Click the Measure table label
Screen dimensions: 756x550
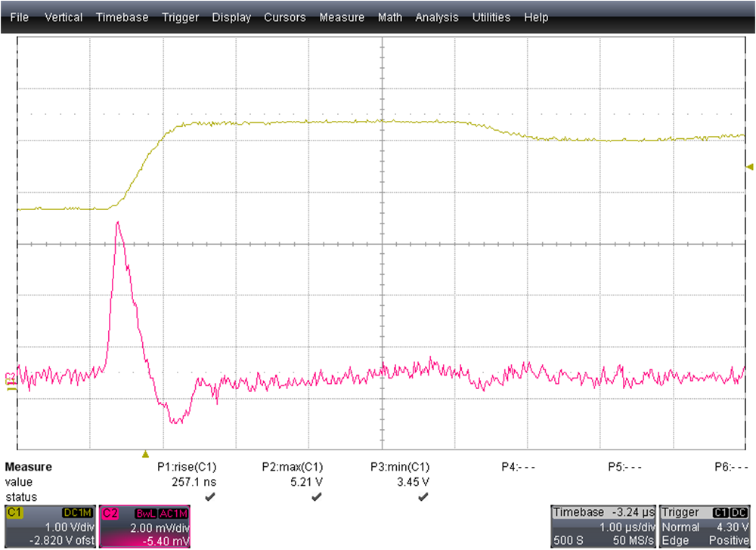tap(29, 467)
